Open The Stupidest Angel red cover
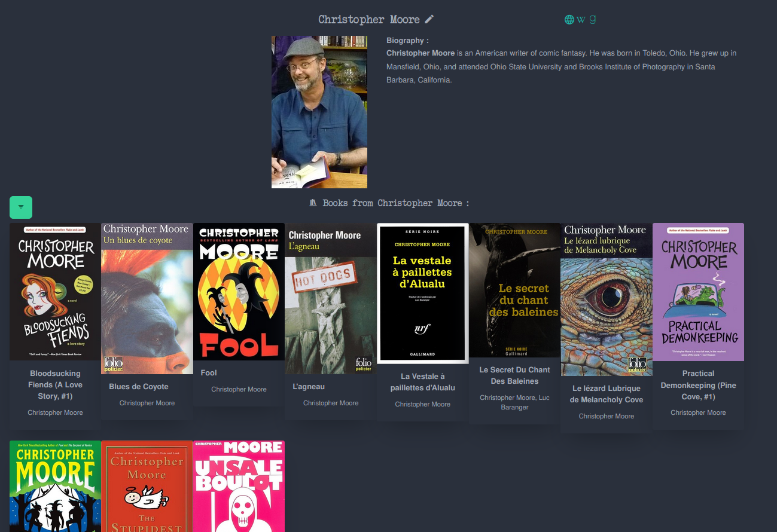The image size is (777, 532). [x=147, y=486]
